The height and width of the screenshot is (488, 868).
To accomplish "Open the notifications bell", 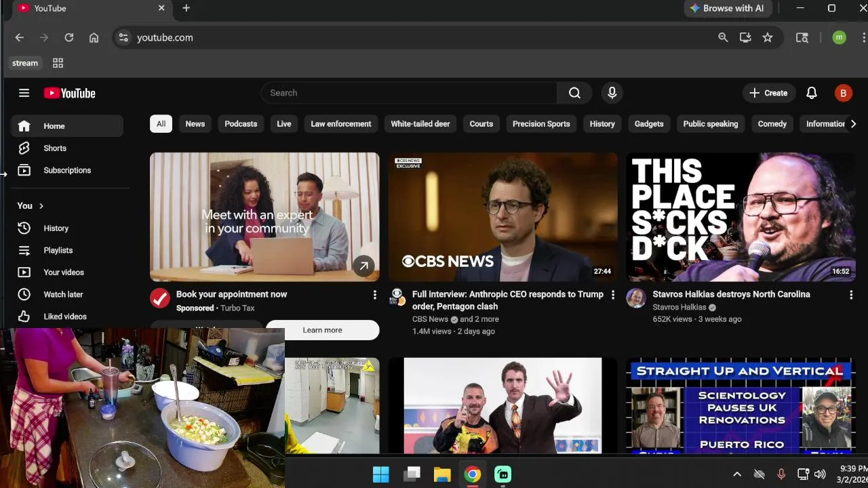I will [812, 93].
